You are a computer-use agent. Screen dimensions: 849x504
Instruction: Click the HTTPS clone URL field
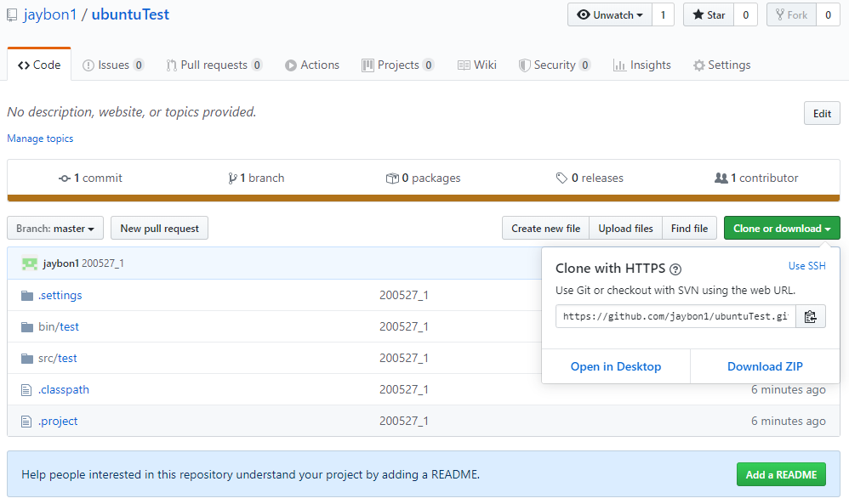point(675,316)
